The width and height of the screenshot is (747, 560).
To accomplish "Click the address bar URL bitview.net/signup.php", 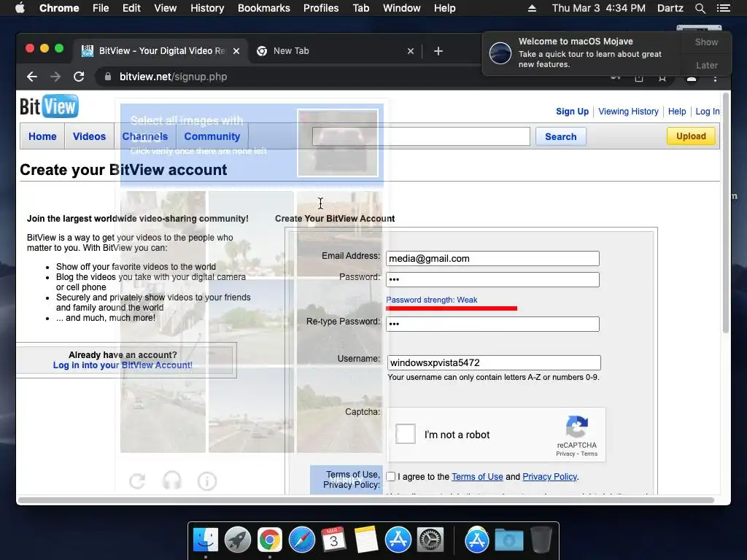I will pyautogui.click(x=173, y=77).
